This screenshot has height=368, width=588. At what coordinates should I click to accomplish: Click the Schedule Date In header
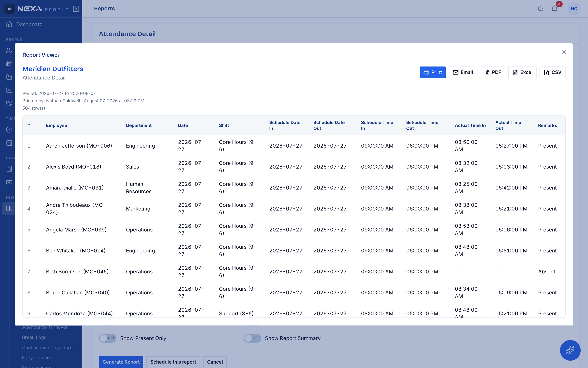pos(285,125)
